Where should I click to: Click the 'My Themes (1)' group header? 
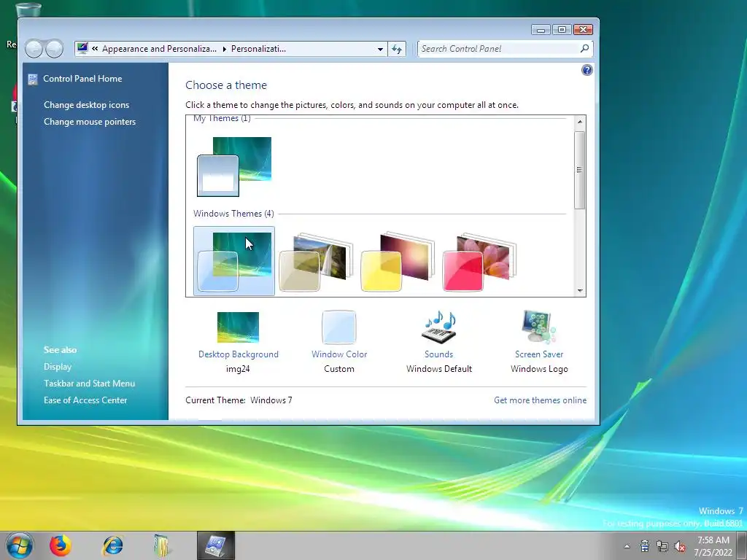[x=222, y=118]
